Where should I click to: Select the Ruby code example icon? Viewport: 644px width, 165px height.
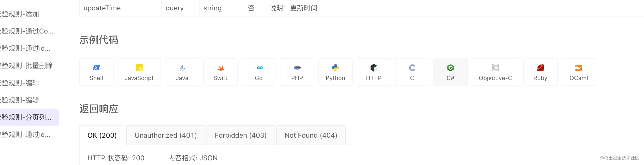tap(540, 68)
